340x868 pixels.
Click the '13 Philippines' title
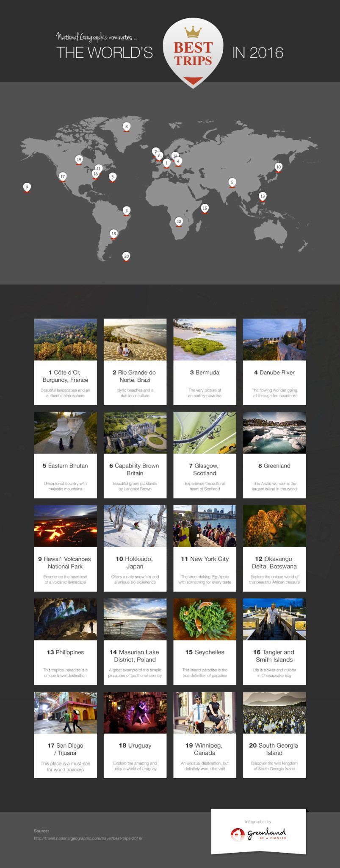click(x=65, y=652)
